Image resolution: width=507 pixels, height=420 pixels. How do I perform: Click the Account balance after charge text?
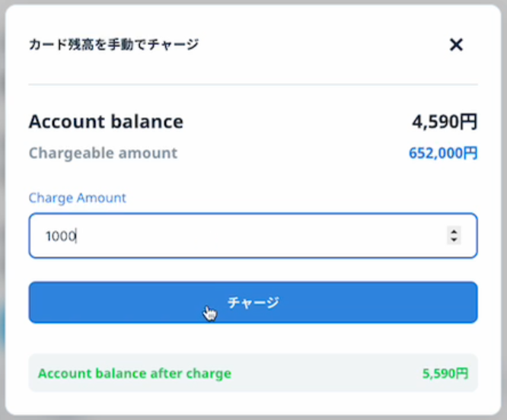(x=134, y=374)
